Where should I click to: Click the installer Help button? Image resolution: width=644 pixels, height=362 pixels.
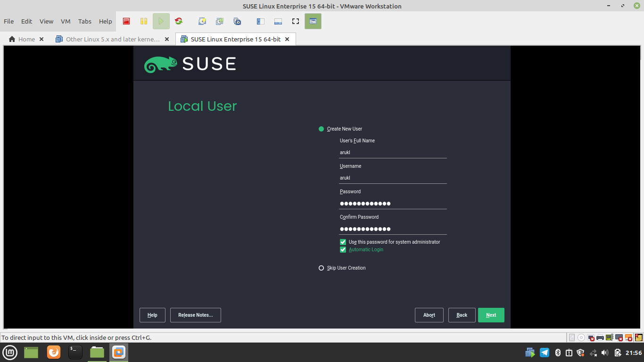click(x=152, y=315)
